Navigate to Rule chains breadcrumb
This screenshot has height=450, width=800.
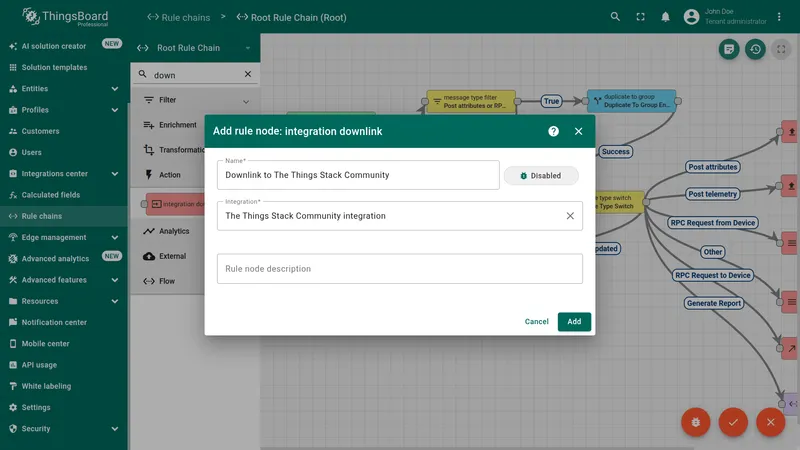pyautogui.click(x=179, y=17)
